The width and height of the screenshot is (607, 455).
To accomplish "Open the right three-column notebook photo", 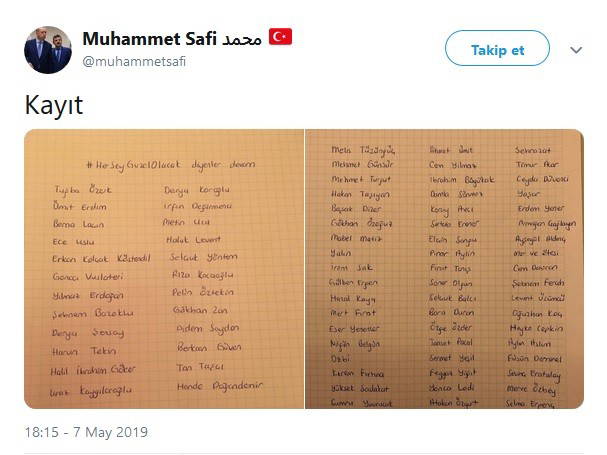I will pos(443,269).
